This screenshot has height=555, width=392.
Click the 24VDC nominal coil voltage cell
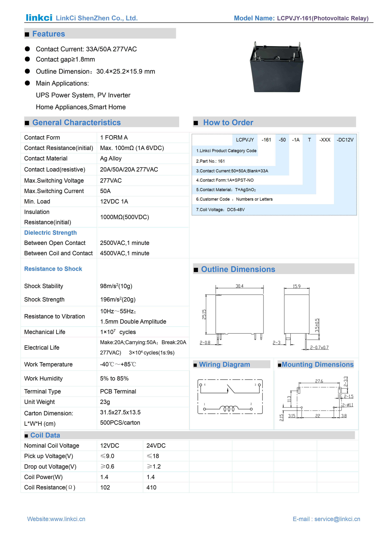point(156,445)
